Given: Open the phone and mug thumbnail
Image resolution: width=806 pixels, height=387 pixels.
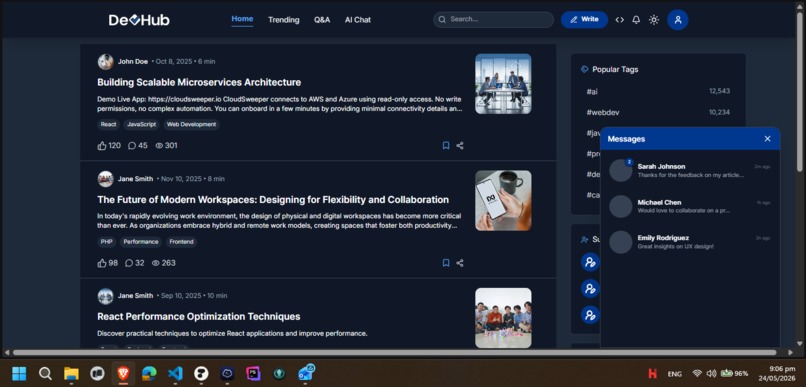Looking at the screenshot, I should 503,200.
